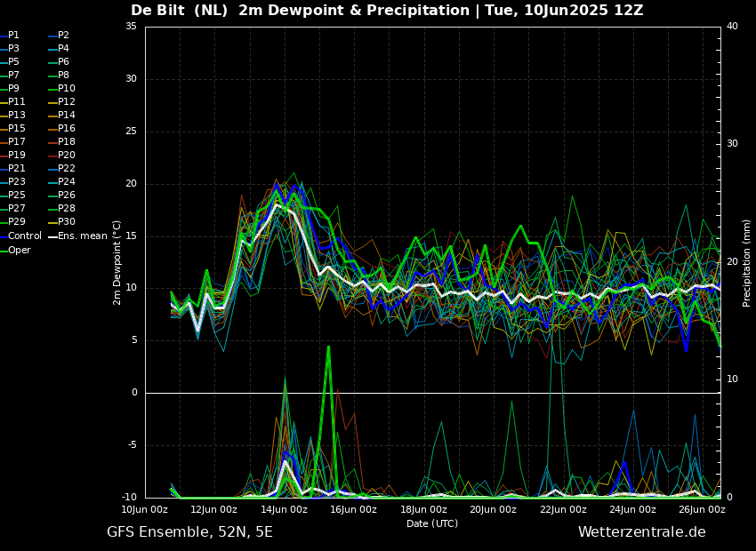The height and width of the screenshot is (551, 756).
Task: Click the Control legend entry
Action: pos(24,236)
